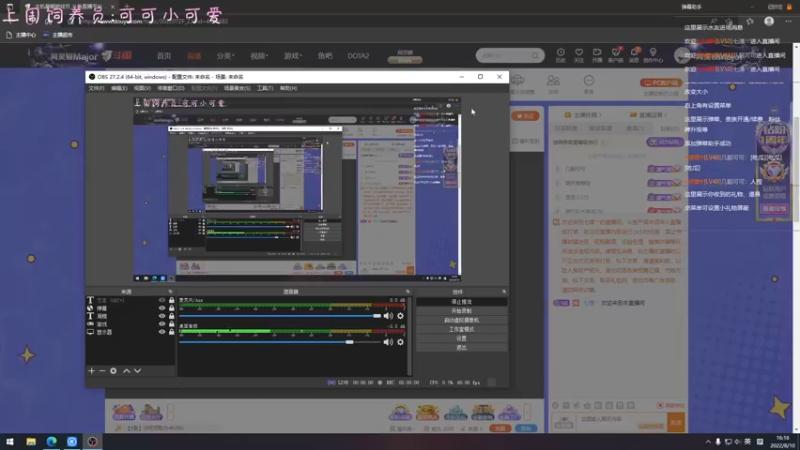The width and height of the screenshot is (800, 450).
Task: Toggle lock on the 显示器 source
Action: [x=171, y=332]
